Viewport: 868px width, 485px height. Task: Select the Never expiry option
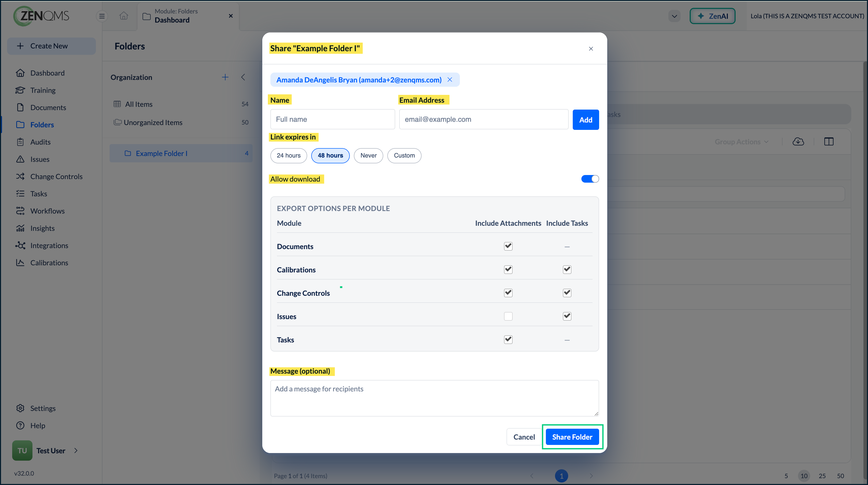[x=368, y=155]
